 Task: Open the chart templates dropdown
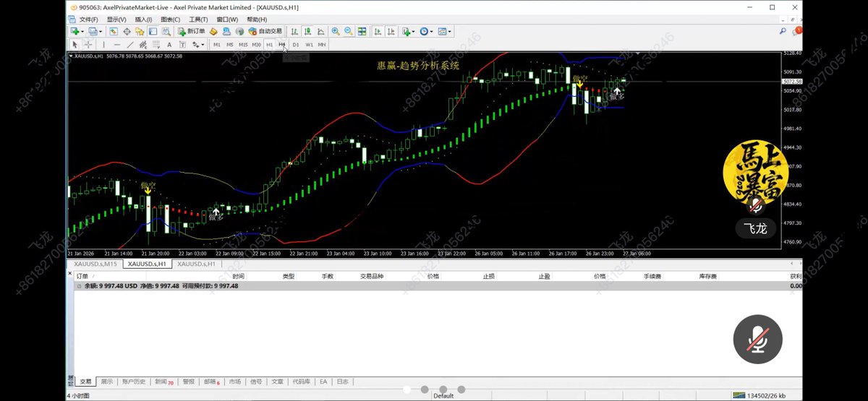pyautogui.click(x=450, y=32)
